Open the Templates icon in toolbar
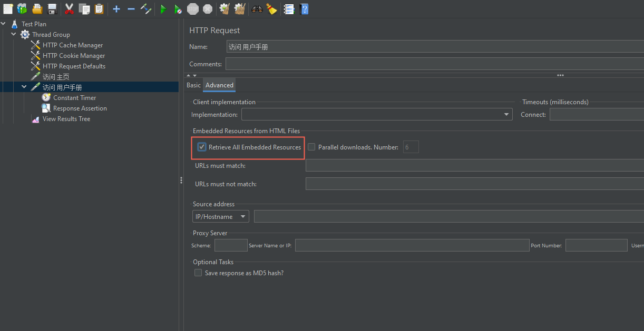Image resolution: width=644 pixels, height=331 pixels. point(22,8)
